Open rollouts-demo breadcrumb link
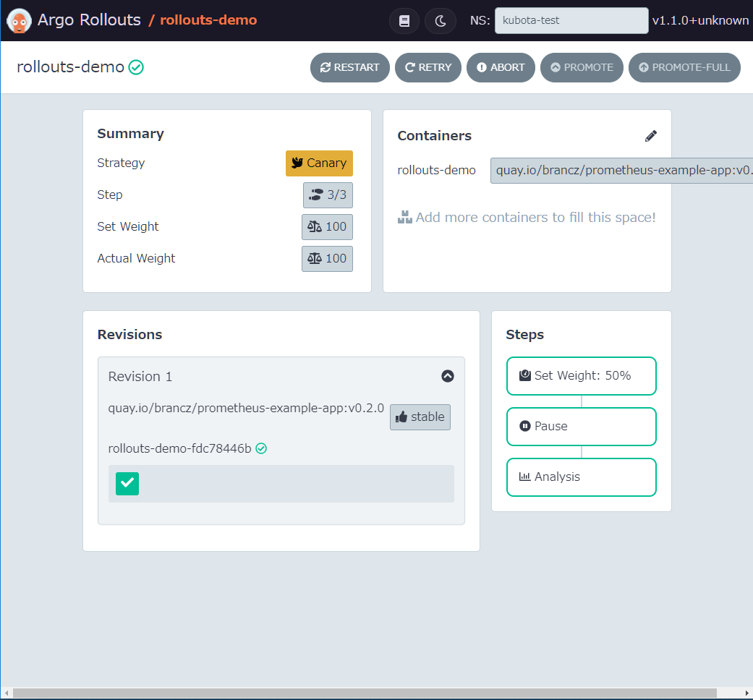This screenshot has width=753, height=700. pos(208,20)
